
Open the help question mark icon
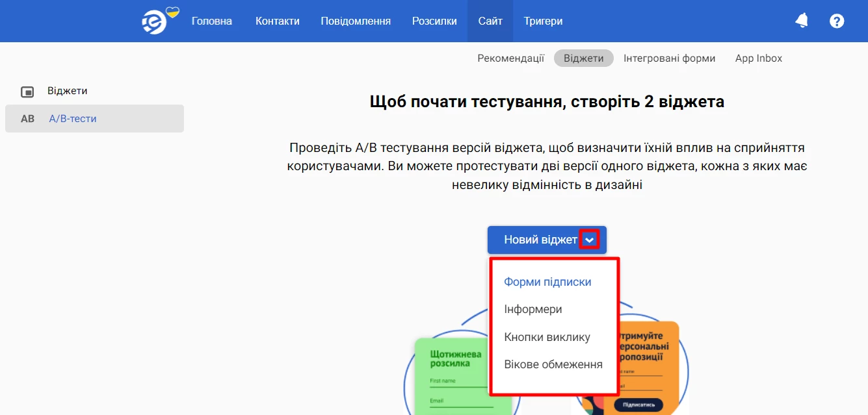(x=837, y=21)
